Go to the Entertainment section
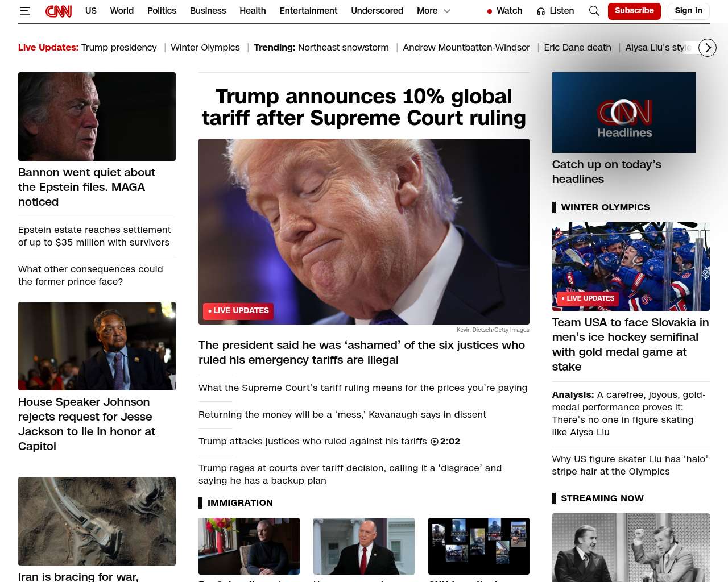Screen dimensions: 728x582 click(x=308, y=11)
